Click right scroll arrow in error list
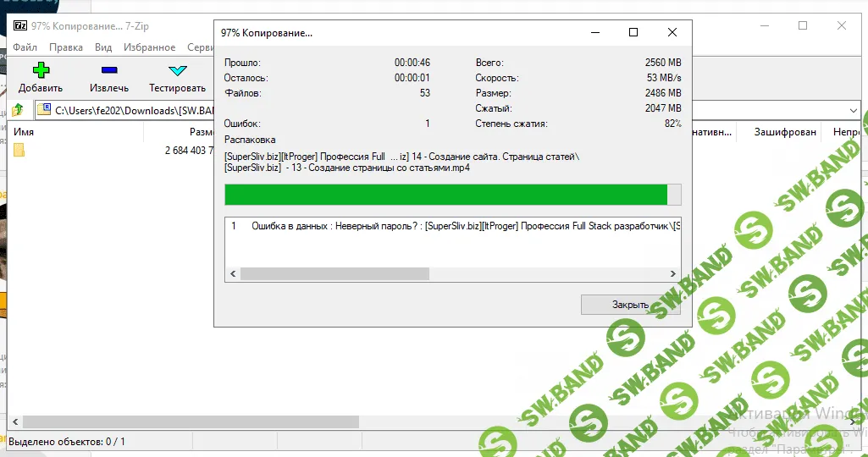Screen dimensions: 868x457 tap(673, 274)
